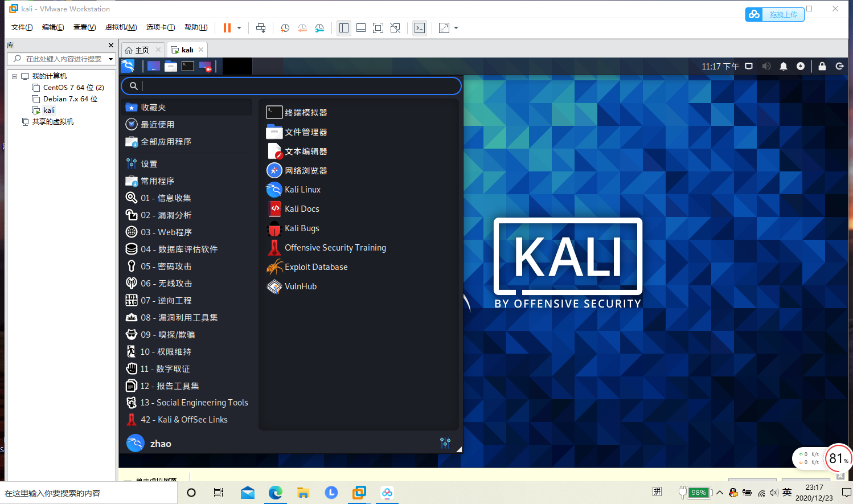Open file manager from Kali panel
Viewport: 853px width, 504px height.
171,66
